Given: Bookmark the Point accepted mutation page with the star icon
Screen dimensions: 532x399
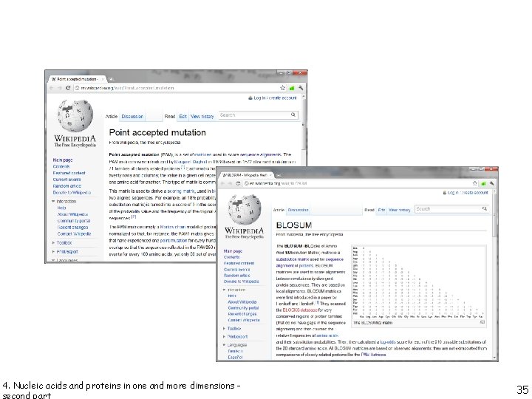Looking at the screenshot, I should point(282,88).
